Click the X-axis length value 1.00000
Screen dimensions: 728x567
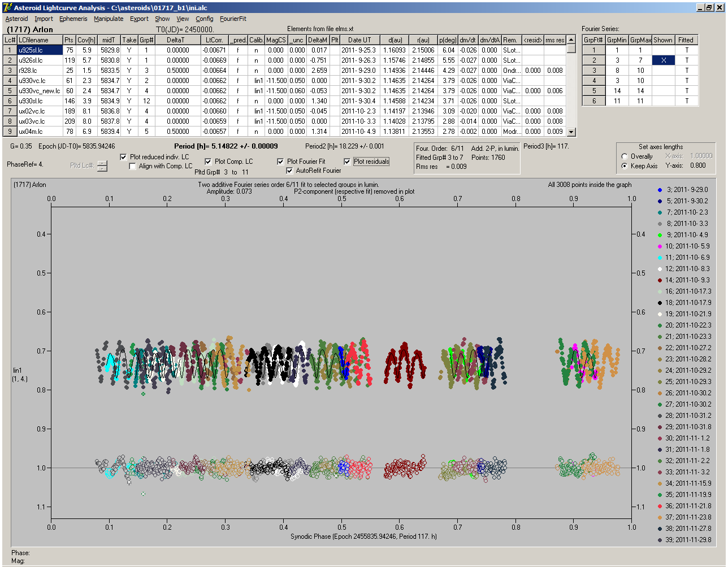701,156
